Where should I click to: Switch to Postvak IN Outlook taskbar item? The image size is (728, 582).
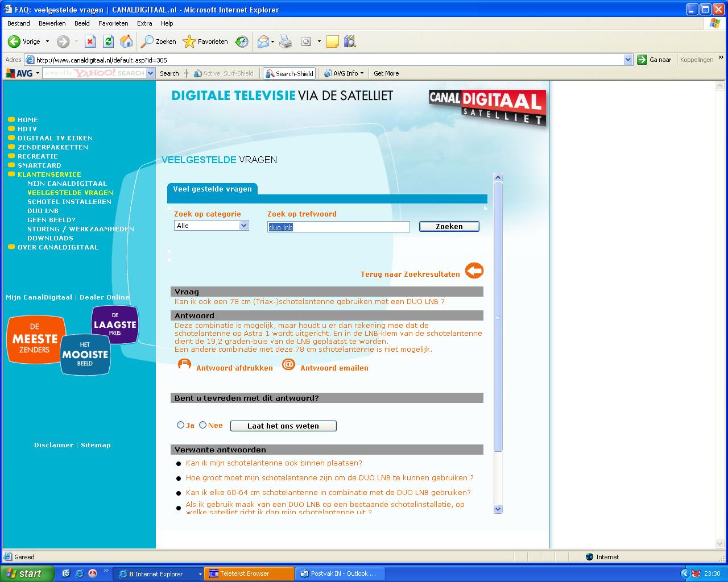(x=340, y=574)
